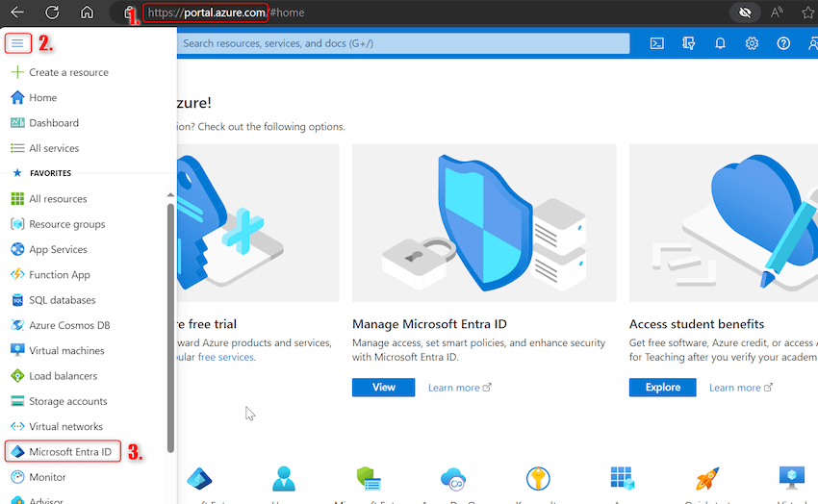Click the Virtual machines monitor icon
The width and height of the screenshot is (818, 504).
(17, 350)
